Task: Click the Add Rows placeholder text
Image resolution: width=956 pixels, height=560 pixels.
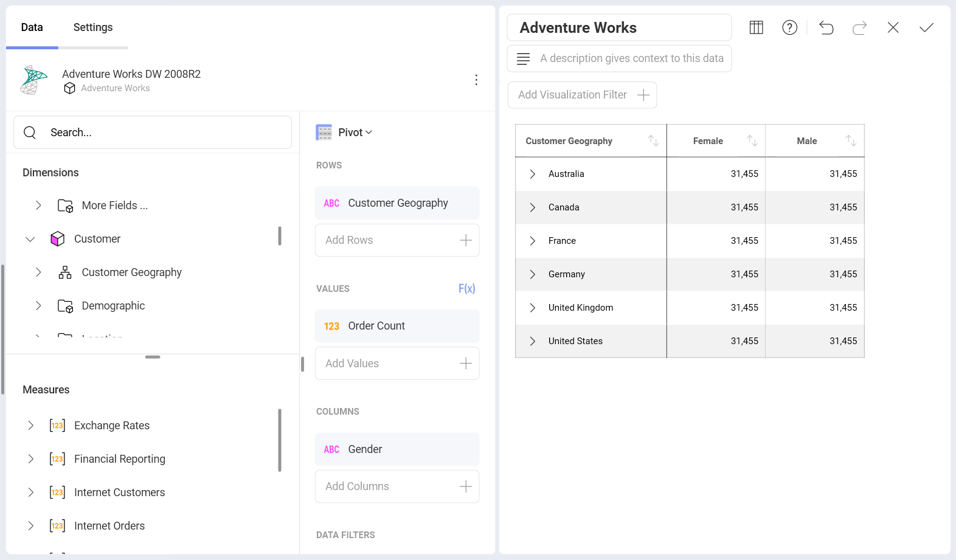Action: click(349, 240)
